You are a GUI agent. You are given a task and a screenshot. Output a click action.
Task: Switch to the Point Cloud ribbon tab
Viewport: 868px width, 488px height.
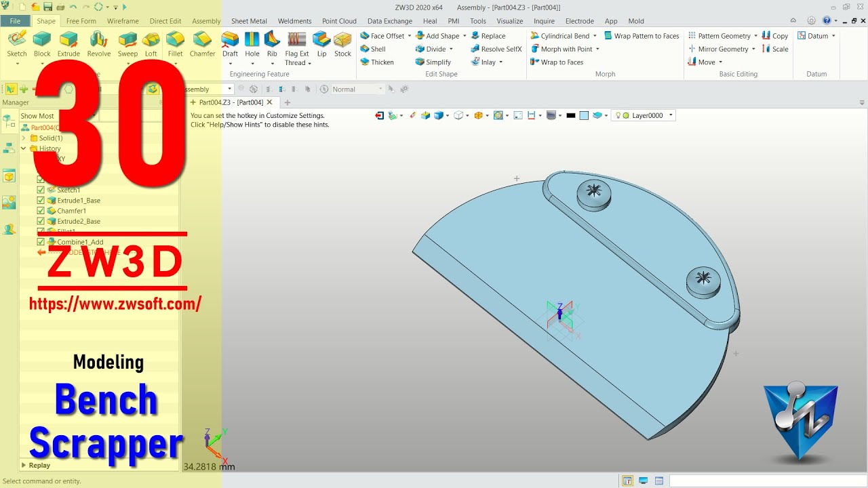[x=339, y=21]
